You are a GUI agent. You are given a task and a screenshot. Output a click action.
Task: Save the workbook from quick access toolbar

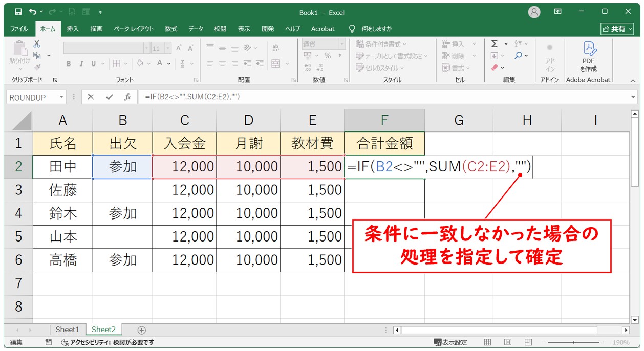pos(18,12)
